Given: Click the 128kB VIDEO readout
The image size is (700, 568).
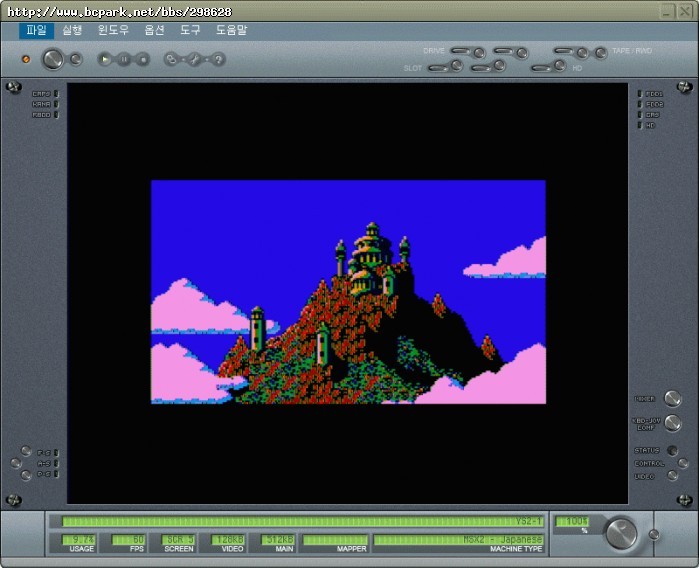Looking at the screenshot, I should pyautogui.click(x=228, y=540).
